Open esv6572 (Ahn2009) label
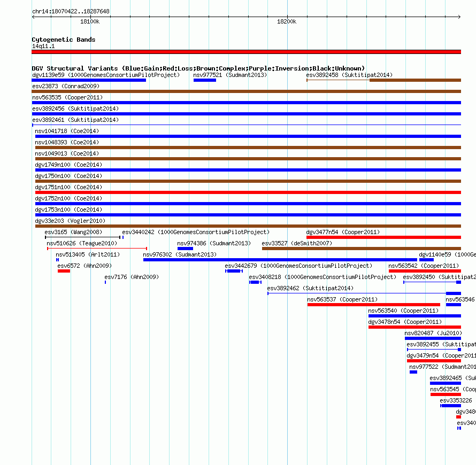Screen dimensions: 476x465 (x=85, y=266)
